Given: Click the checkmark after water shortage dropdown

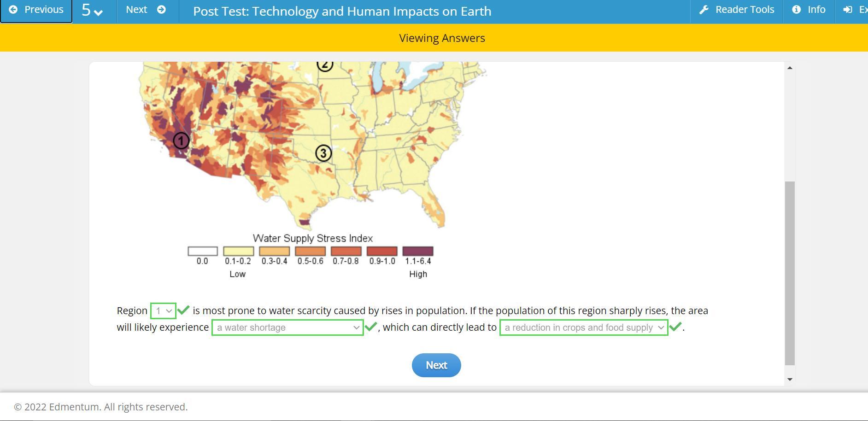Looking at the screenshot, I should [x=371, y=327].
